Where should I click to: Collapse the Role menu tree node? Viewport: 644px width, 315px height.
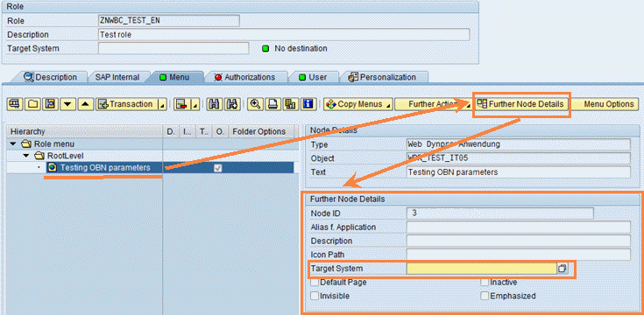click(13, 144)
